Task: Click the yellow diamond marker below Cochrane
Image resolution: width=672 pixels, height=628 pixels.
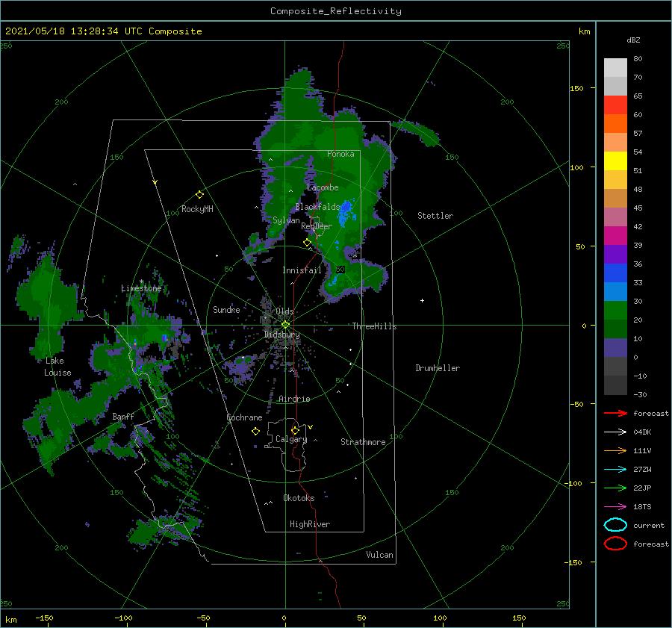Action: [255, 432]
